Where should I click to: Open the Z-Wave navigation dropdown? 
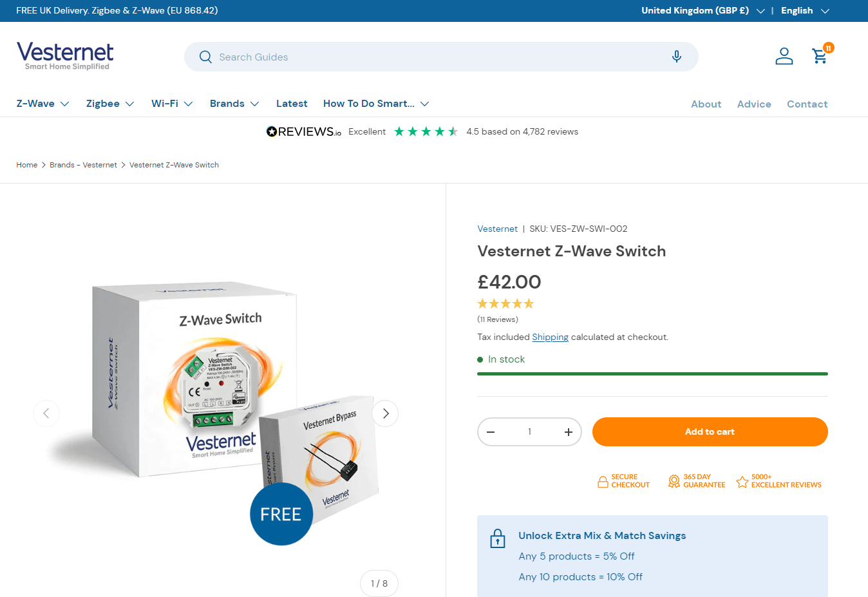(42, 103)
